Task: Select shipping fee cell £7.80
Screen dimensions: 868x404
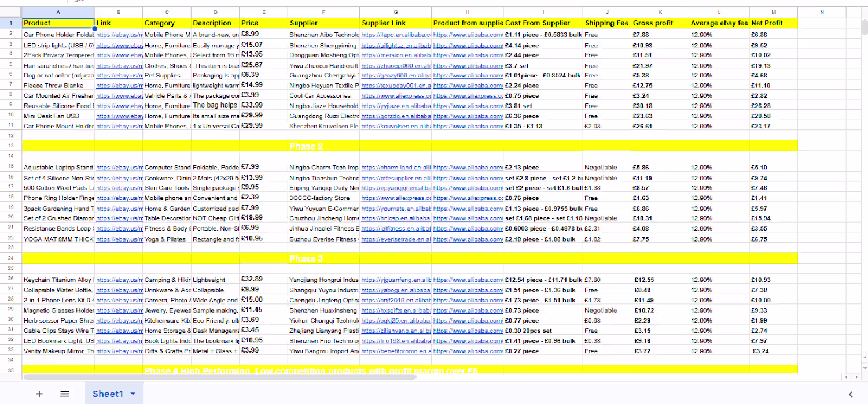Action: 608,280
